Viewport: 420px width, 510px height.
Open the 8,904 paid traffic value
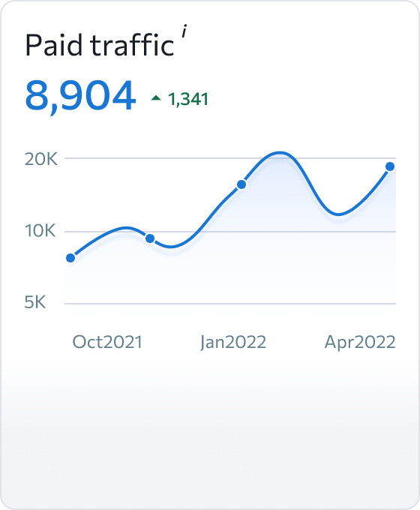pos(80,96)
